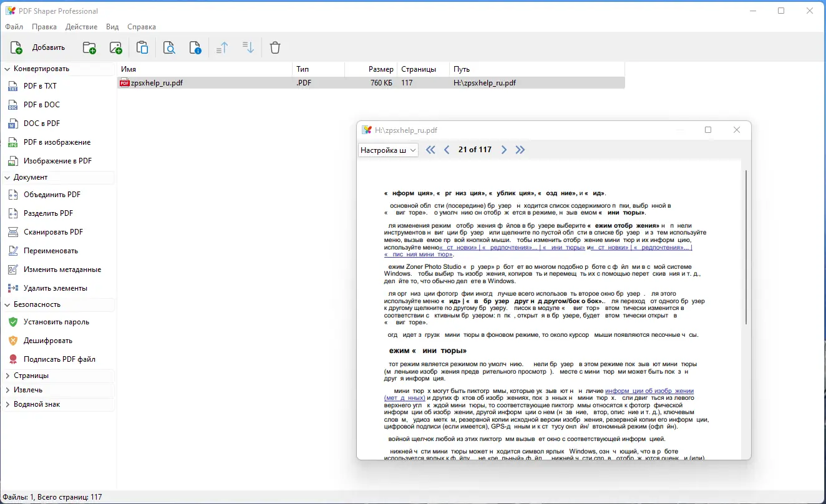Maximize the H:\zpsxhelp_ru.pdf preview window

point(708,130)
